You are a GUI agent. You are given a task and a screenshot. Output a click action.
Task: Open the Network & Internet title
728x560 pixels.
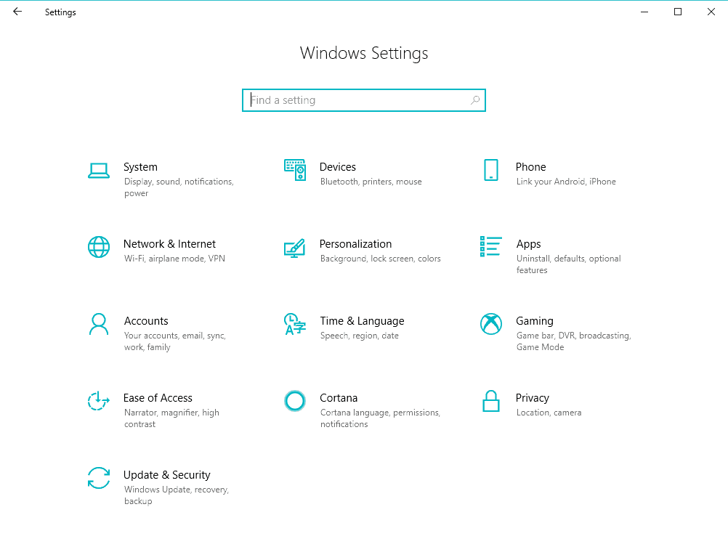(x=169, y=243)
